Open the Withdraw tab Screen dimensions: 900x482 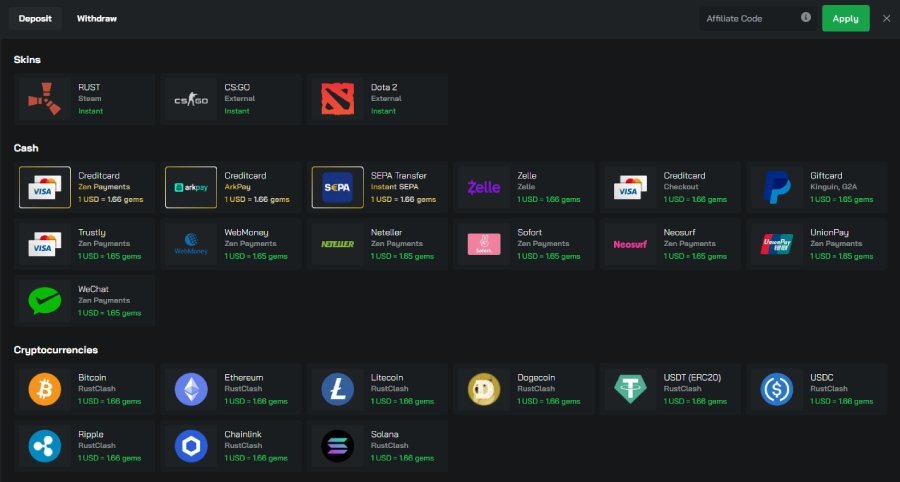(97, 18)
